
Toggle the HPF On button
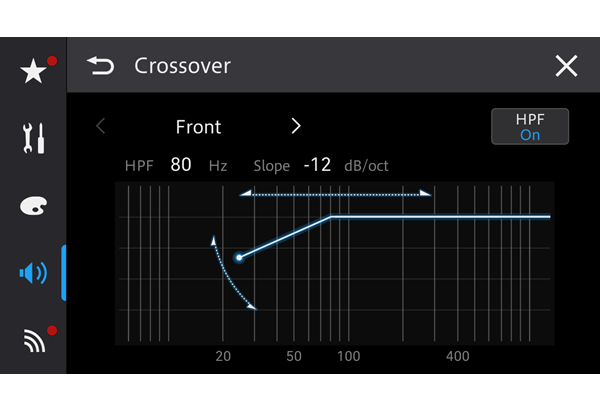pyautogui.click(x=530, y=127)
